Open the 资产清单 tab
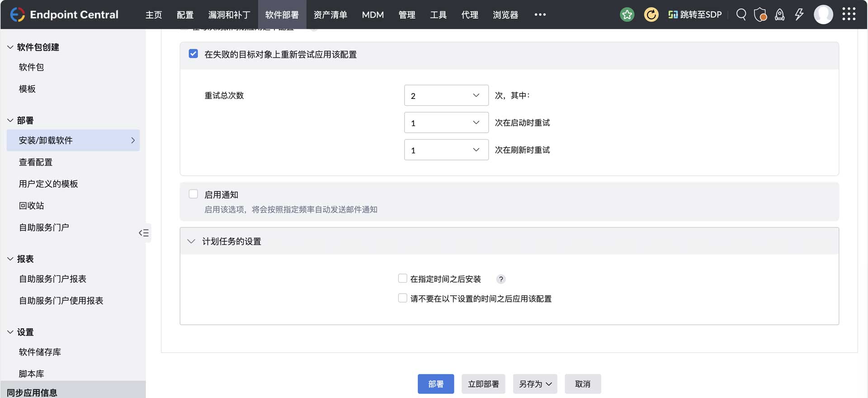The width and height of the screenshot is (868, 398). pyautogui.click(x=330, y=14)
